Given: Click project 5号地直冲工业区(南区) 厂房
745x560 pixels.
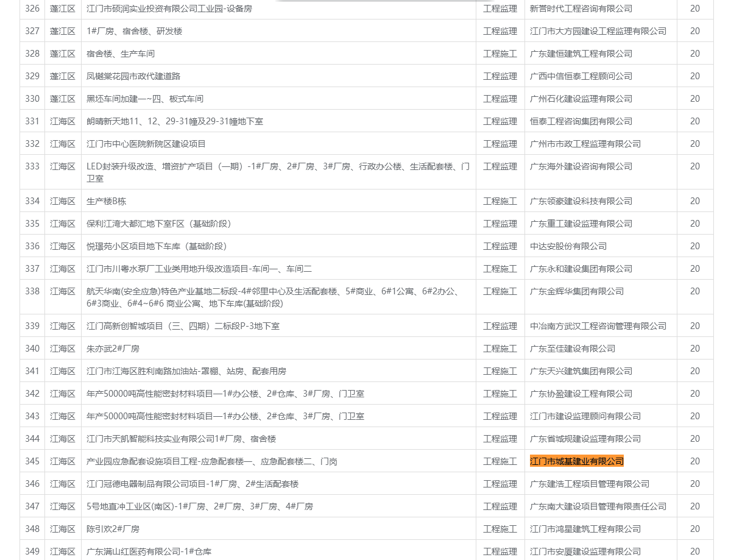Looking at the screenshot, I should pyautogui.click(x=200, y=506).
